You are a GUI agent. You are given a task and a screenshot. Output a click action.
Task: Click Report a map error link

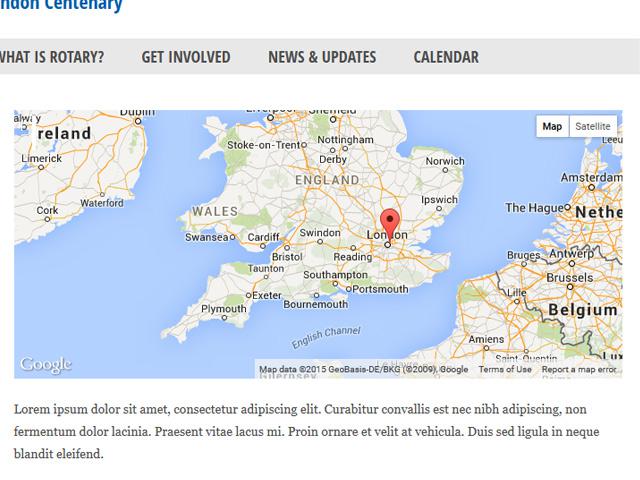tap(579, 369)
